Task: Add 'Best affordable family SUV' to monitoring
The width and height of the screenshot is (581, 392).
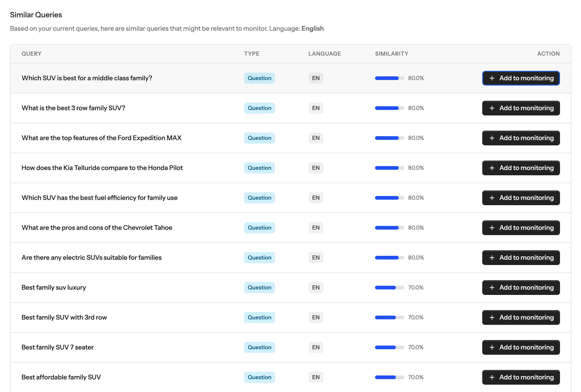Action: (521, 377)
